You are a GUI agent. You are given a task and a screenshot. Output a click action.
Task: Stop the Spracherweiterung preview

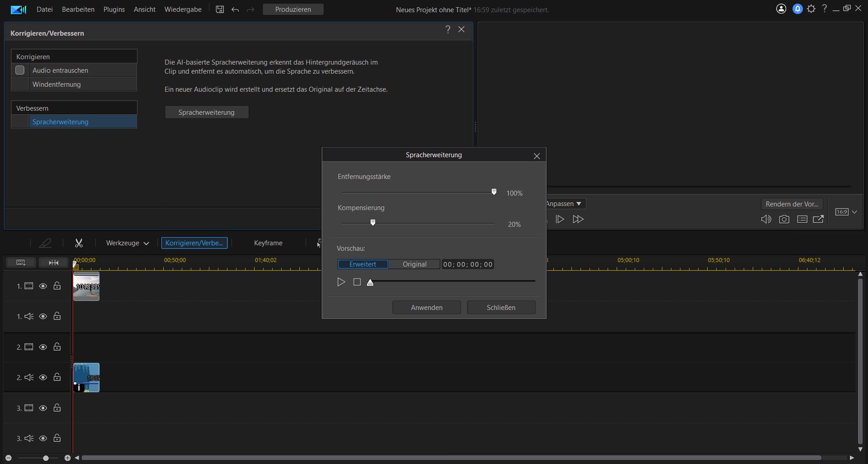357,282
